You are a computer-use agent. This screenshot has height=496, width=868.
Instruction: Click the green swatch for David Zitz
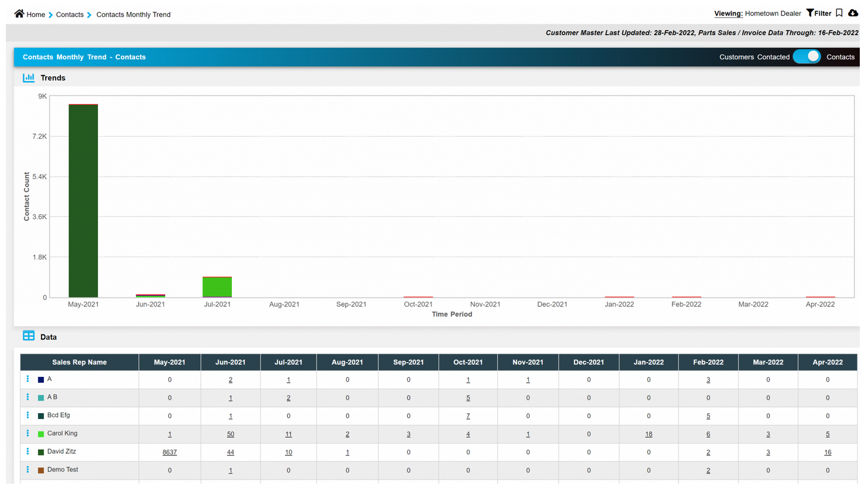click(x=41, y=453)
